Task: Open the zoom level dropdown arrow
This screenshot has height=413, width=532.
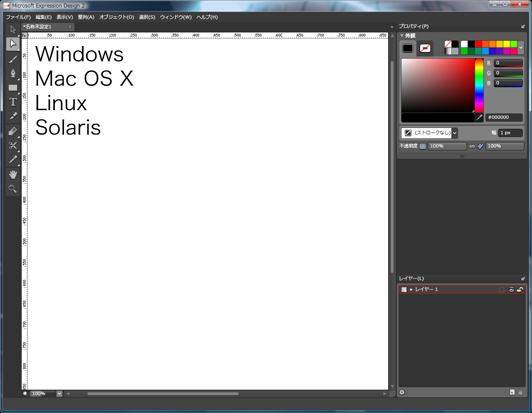Action: [x=59, y=393]
